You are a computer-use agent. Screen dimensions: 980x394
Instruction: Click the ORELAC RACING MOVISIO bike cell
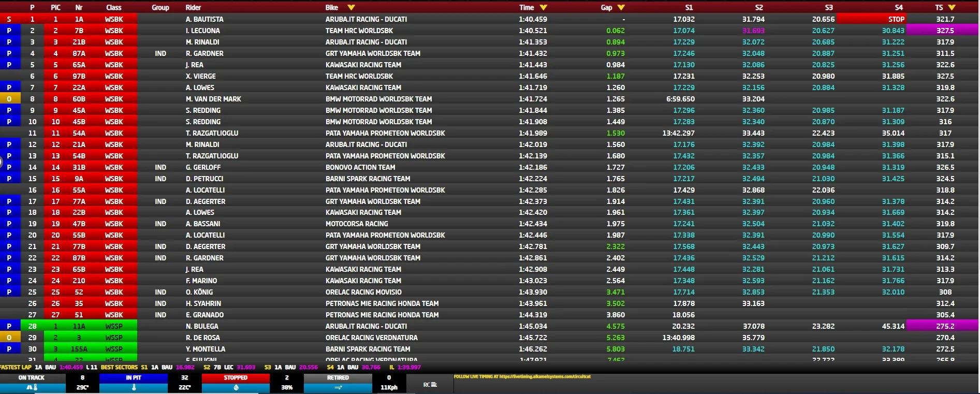click(x=363, y=292)
